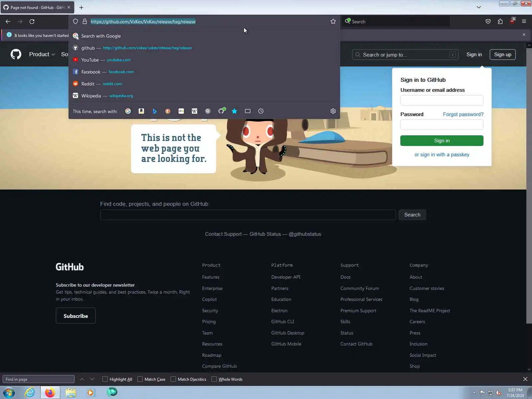
Task: Open the uBlock Origin extension icon
Action: pos(512,21)
